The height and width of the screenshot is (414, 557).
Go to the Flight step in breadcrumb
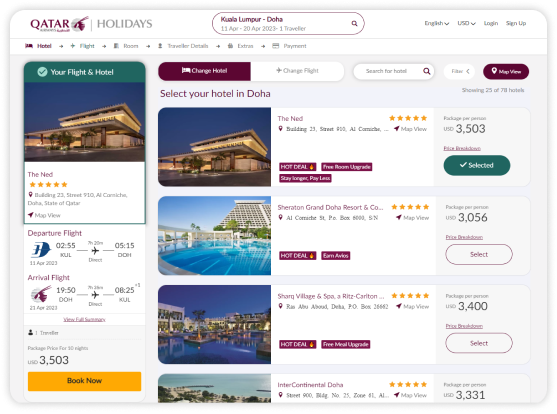[x=82, y=46]
